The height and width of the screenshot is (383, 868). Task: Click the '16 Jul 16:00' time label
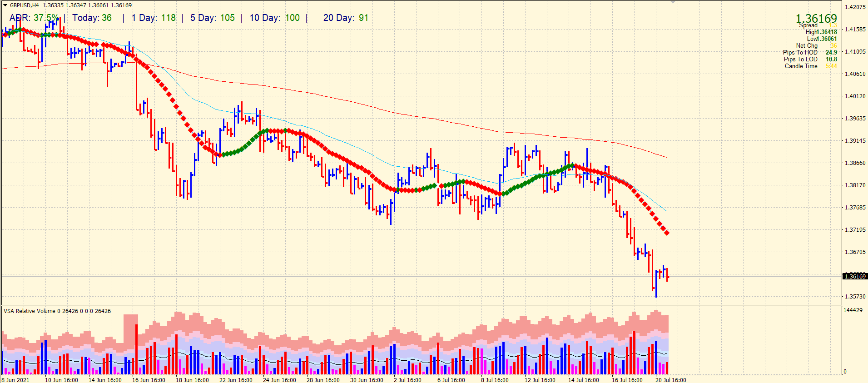coord(627,380)
